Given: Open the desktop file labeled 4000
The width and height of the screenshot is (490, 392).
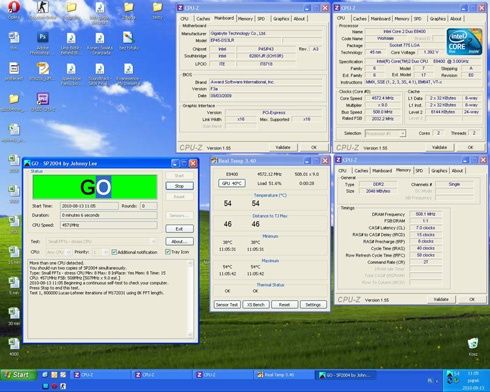Looking at the screenshot, I should point(14,344).
